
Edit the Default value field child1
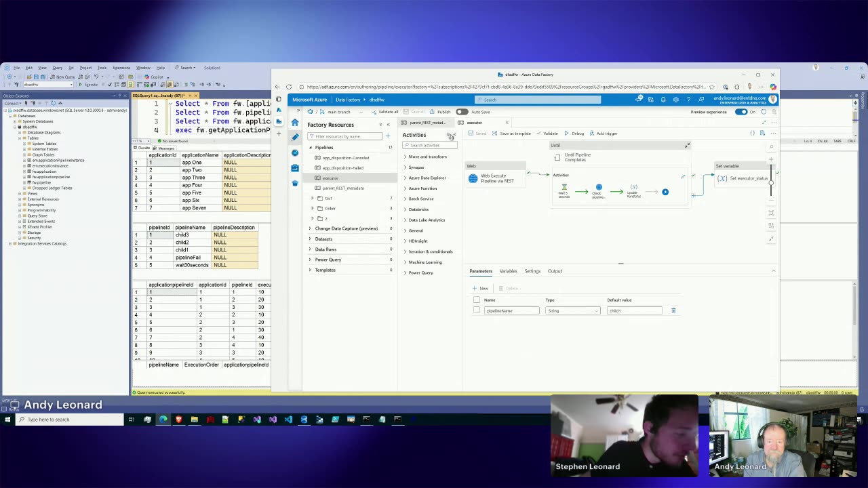pos(634,310)
